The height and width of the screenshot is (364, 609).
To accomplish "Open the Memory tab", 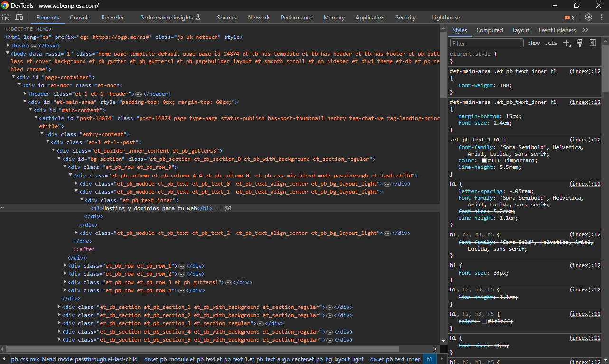I will point(334,18).
